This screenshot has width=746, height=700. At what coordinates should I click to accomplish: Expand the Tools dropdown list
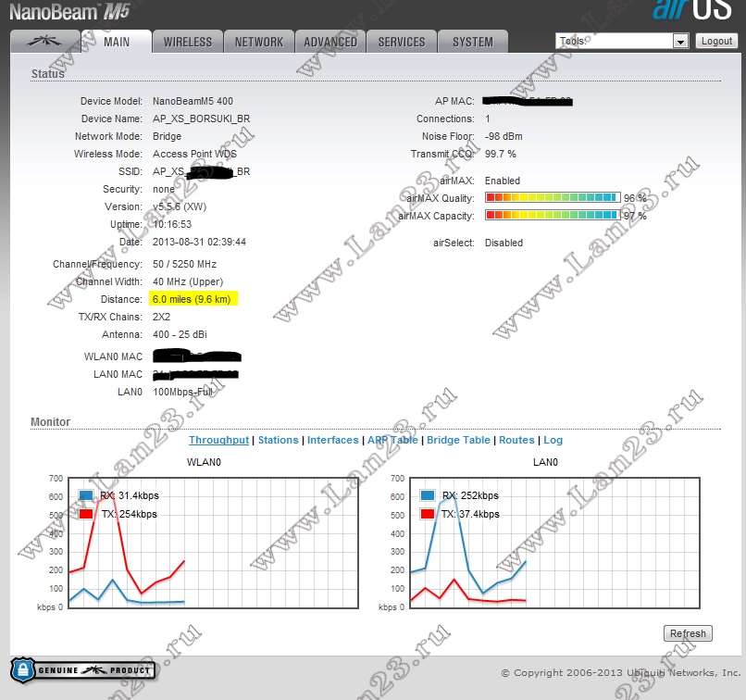click(622, 41)
